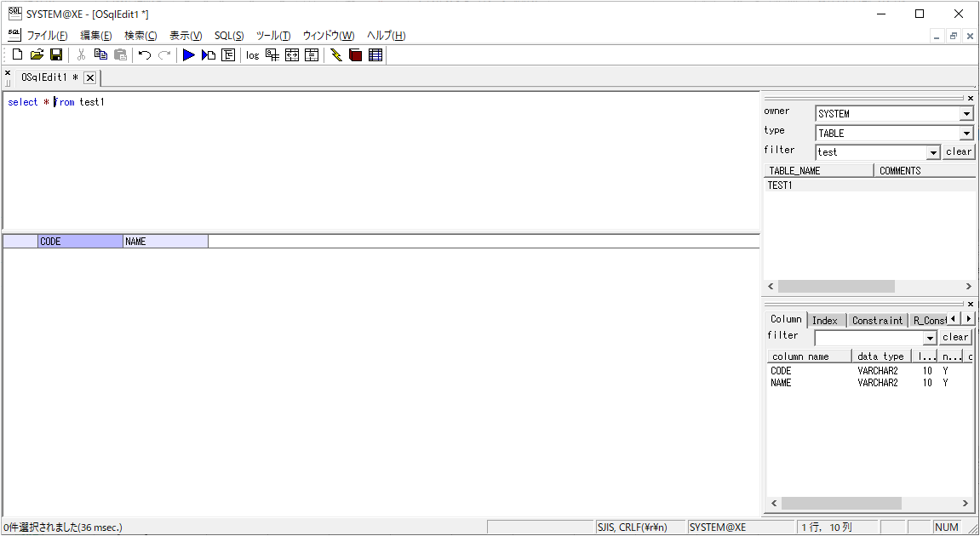Close the table list panel using its X

tap(971, 98)
